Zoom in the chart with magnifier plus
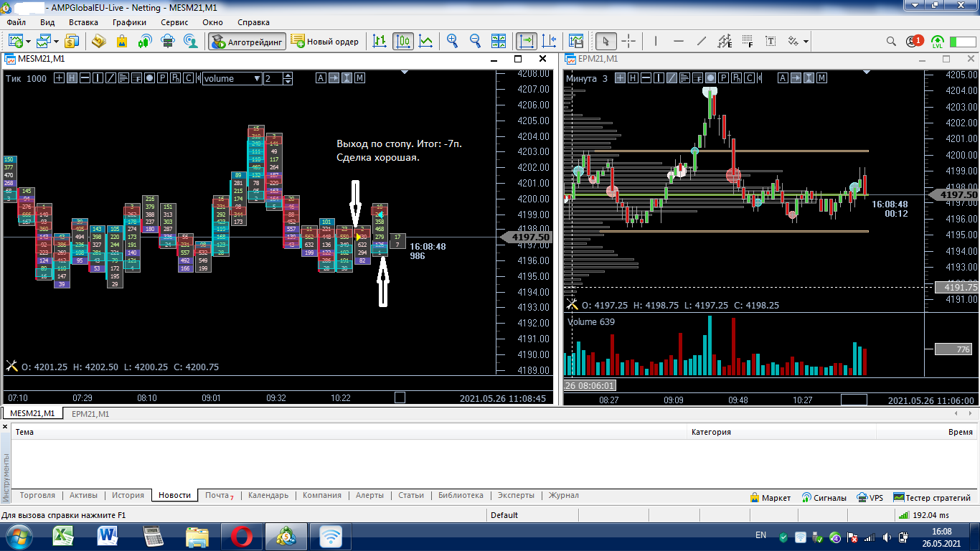Screen dimensions: 980x551 click(453, 41)
